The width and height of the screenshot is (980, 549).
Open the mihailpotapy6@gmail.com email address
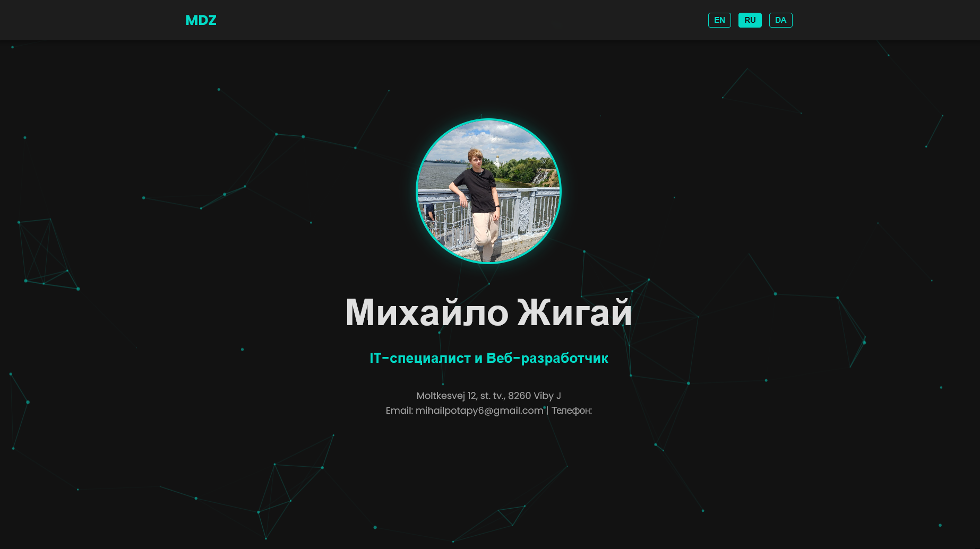479,411
